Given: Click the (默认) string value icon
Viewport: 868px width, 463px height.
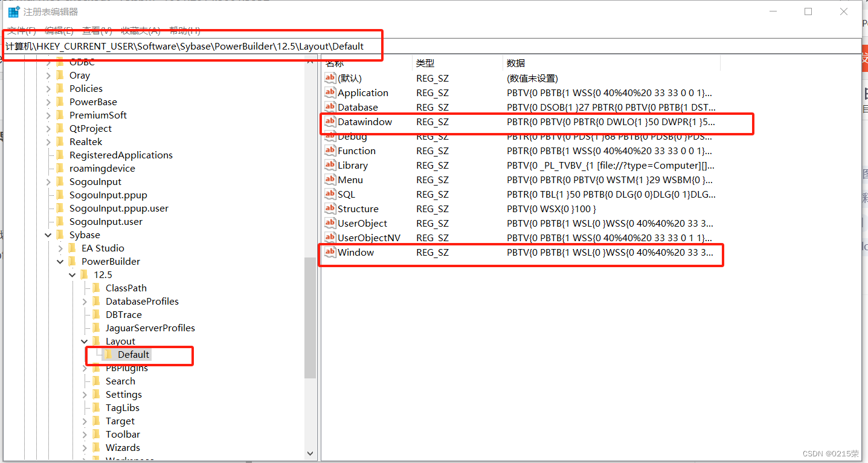Looking at the screenshot, I should [x=330, y=78].
